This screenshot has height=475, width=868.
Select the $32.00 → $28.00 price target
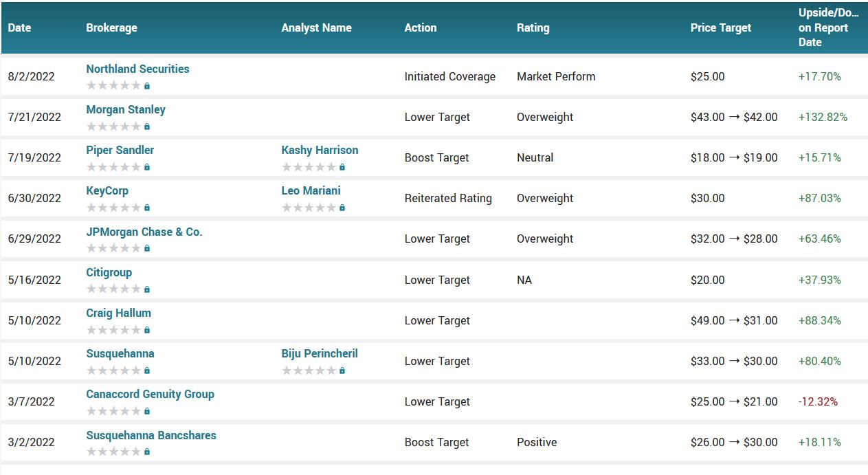pos(734,239)
